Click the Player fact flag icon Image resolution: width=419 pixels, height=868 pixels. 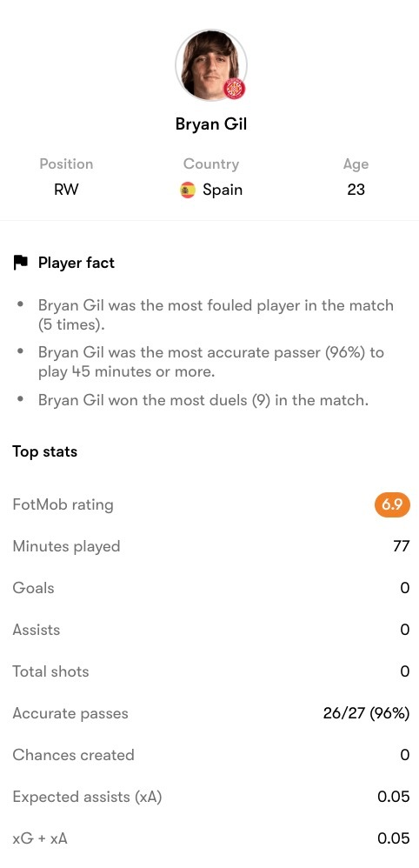pyautogui.click(x=21, y=263)
